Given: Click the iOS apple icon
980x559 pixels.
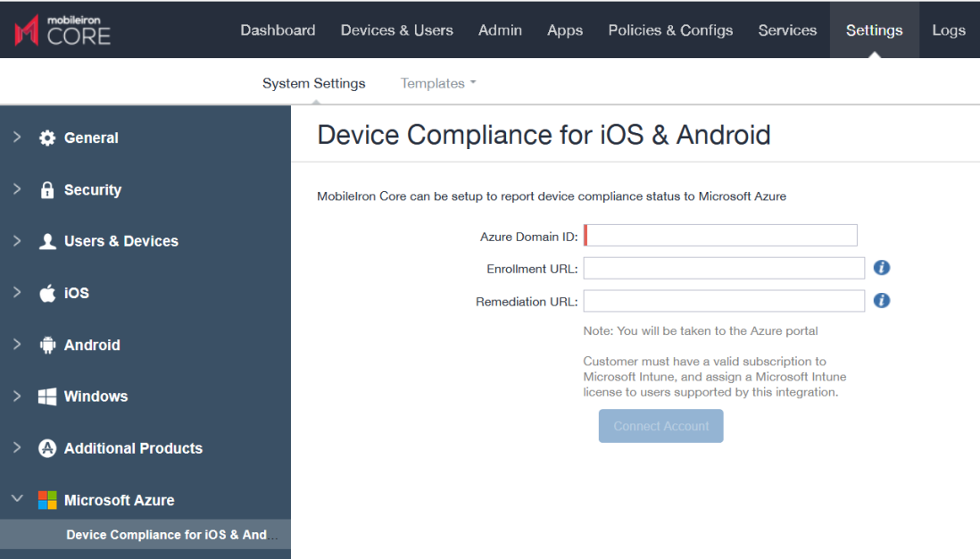Looking at the screenshot, I should 47,293.
